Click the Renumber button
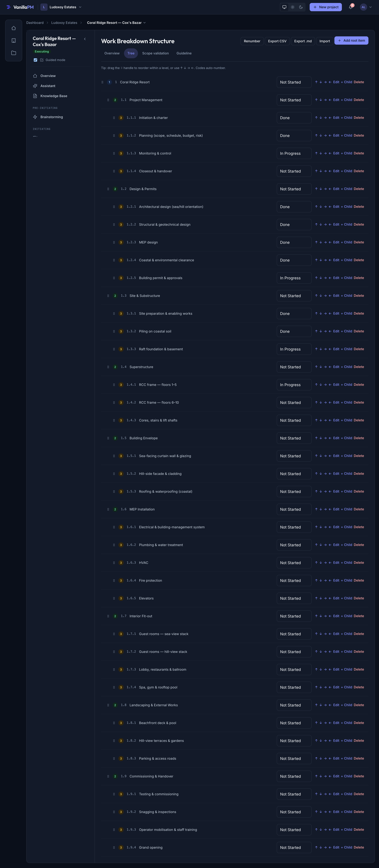 [252, 41]
